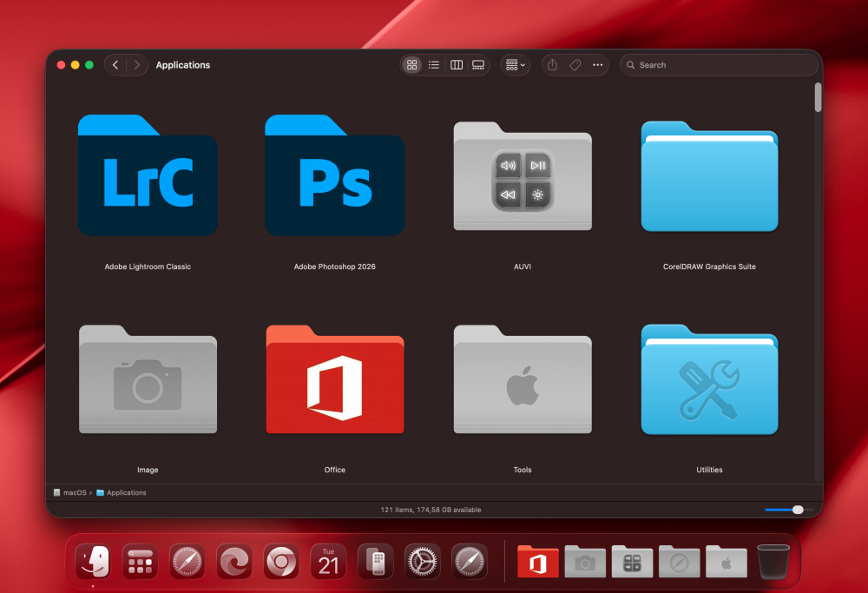Open Finder from the Dock

[x=93, y=562]
